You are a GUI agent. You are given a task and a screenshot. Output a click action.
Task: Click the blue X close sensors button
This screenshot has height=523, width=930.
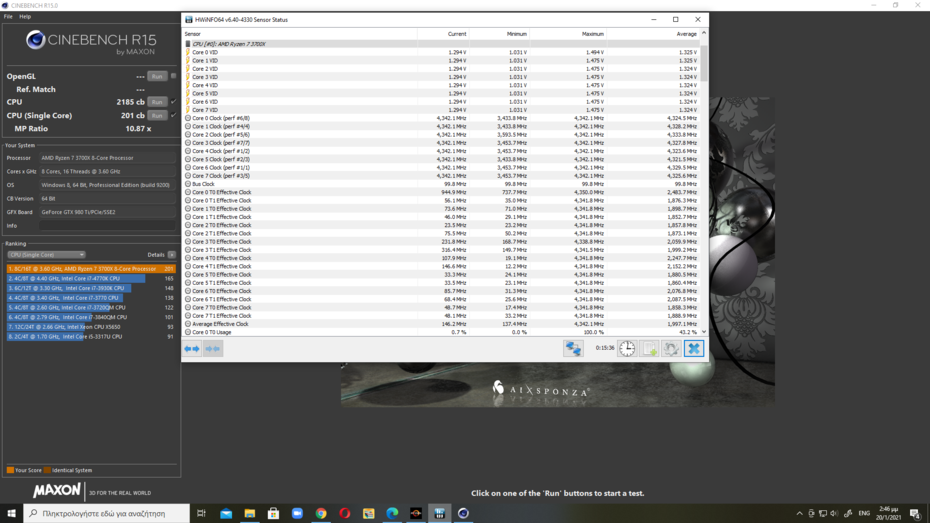pos(693,349)
